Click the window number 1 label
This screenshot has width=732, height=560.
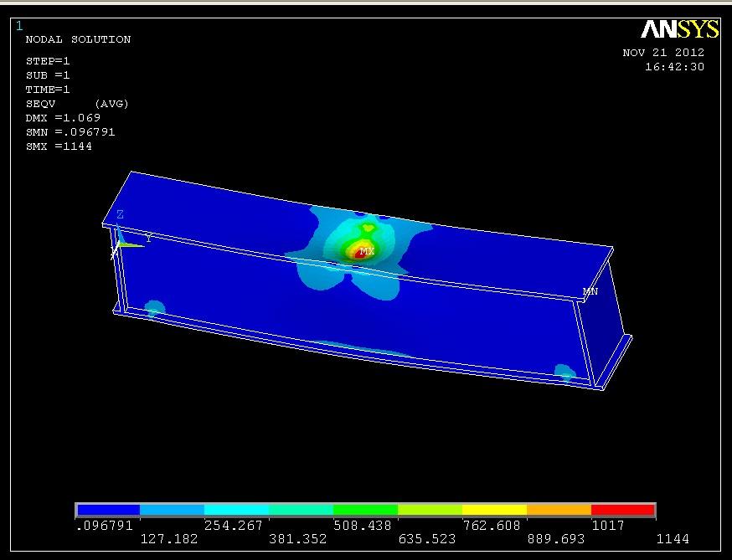(x=19, y=26)
